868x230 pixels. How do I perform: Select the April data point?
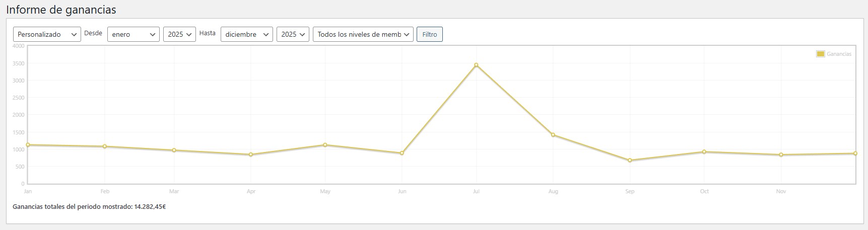coord(251,155)
